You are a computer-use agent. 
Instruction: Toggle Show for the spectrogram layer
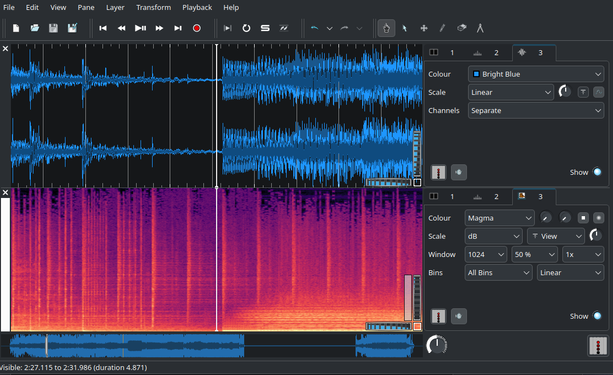(x=597, y=316)
